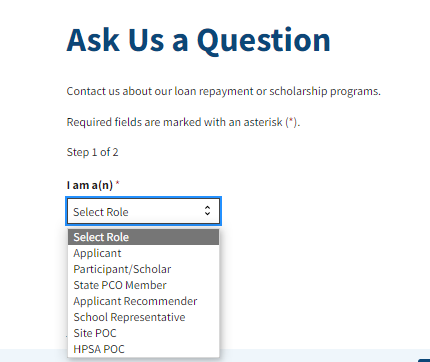Viewport: 430px width, 362px height.
Task: Click the word "scholarship" in the description
Action: click(x=298, y=91)
